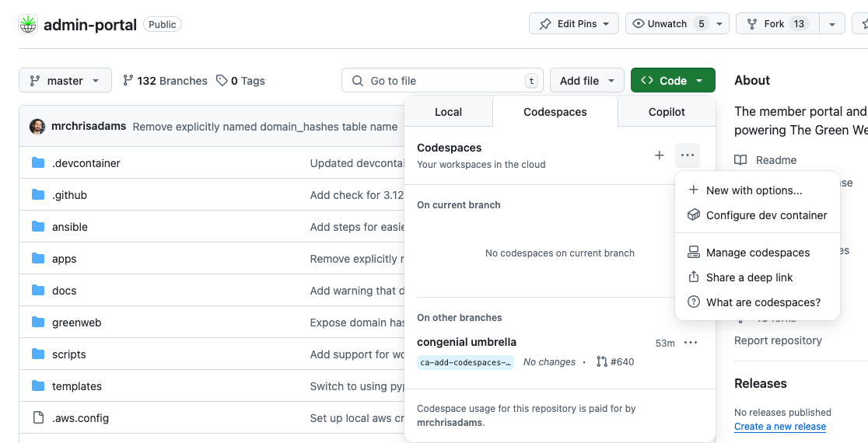Switch to the Local tab
868x443 pixels.
click(x=449, y=112)
